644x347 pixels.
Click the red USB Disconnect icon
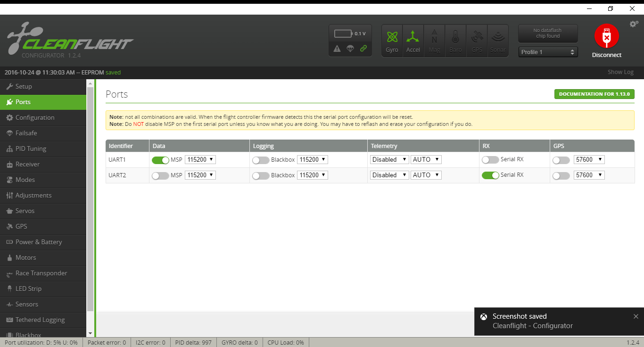607,36
